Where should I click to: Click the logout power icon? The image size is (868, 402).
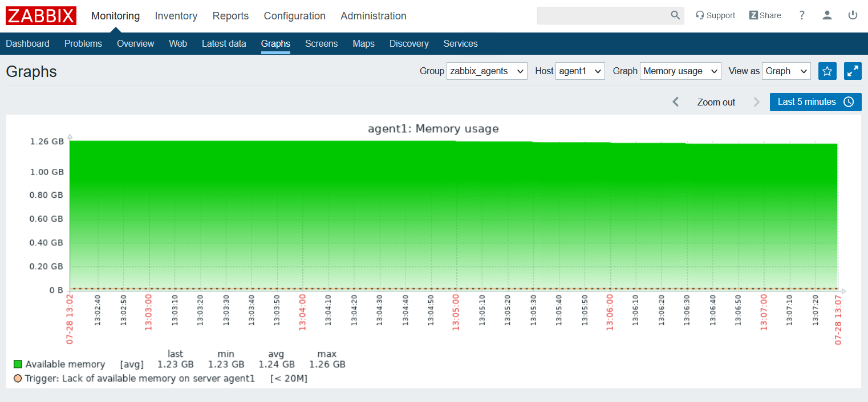(x=853, y=15)
